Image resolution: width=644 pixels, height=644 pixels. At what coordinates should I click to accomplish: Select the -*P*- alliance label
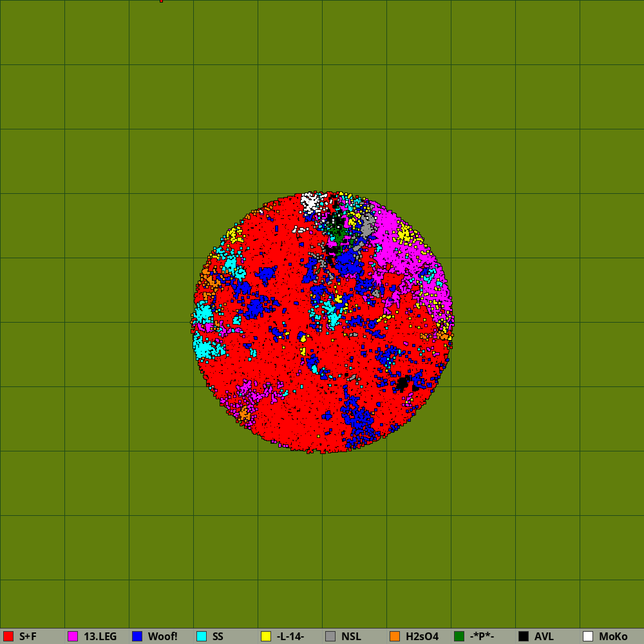(x=482, y=637)
